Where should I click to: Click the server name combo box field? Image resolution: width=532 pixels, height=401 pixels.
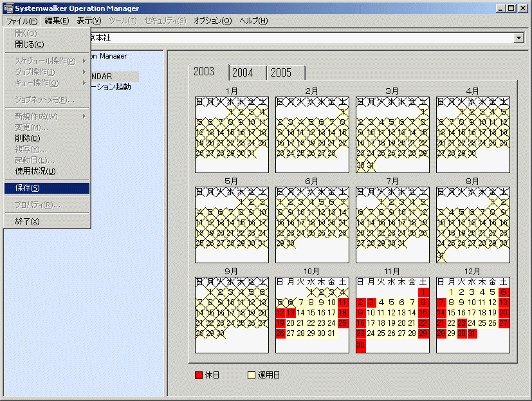pyautogui.click(x=302, y=38)
